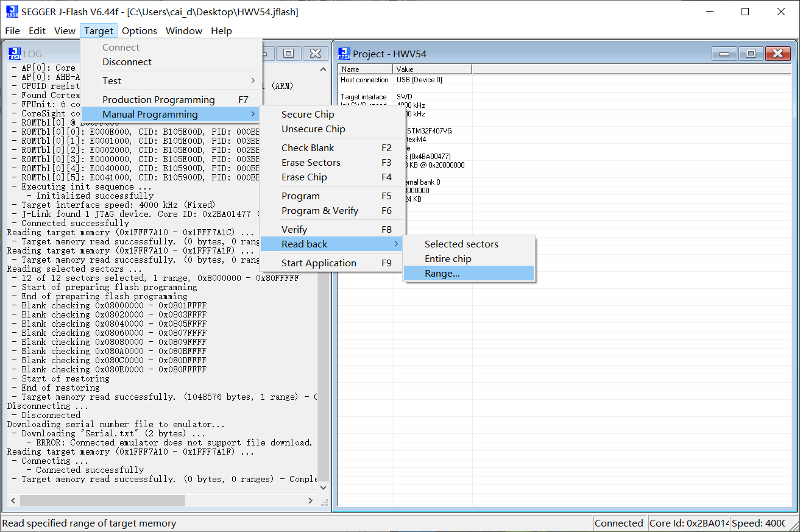The width and height of the screenshot is (800, 532).
Task: Select Erase Sectors option
Action: click(331, 163)
